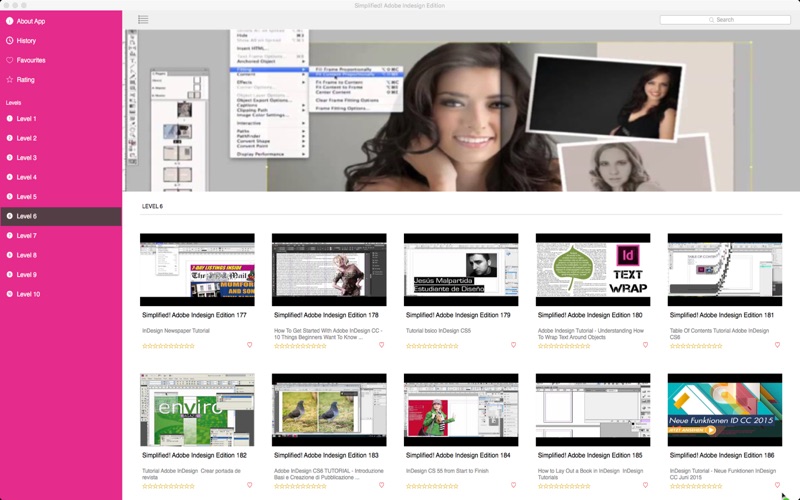The height and width of the screenshot is (500, 800).
Task: Open the Neue Funktionen ID CC 2015 thumbnail
Action: (x=724, y=410)
